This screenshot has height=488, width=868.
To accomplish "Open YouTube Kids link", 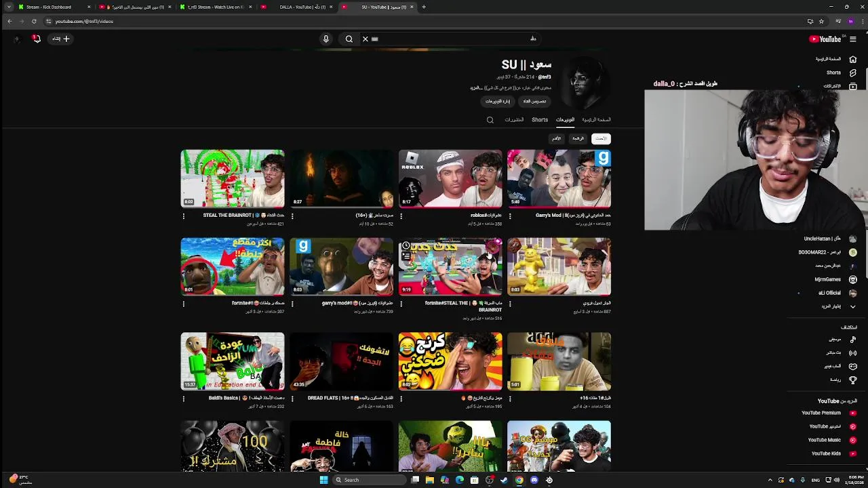I will tap(833, 453).
